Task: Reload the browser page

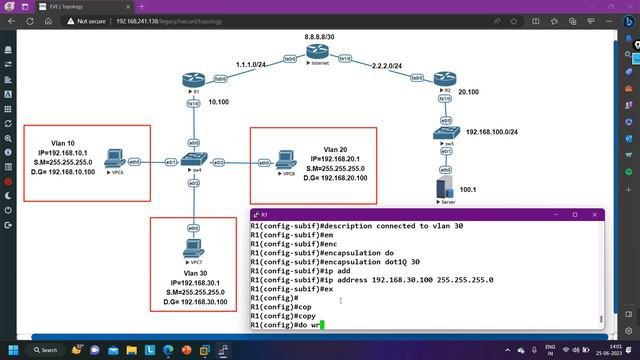Action: (x=30, y=21)
